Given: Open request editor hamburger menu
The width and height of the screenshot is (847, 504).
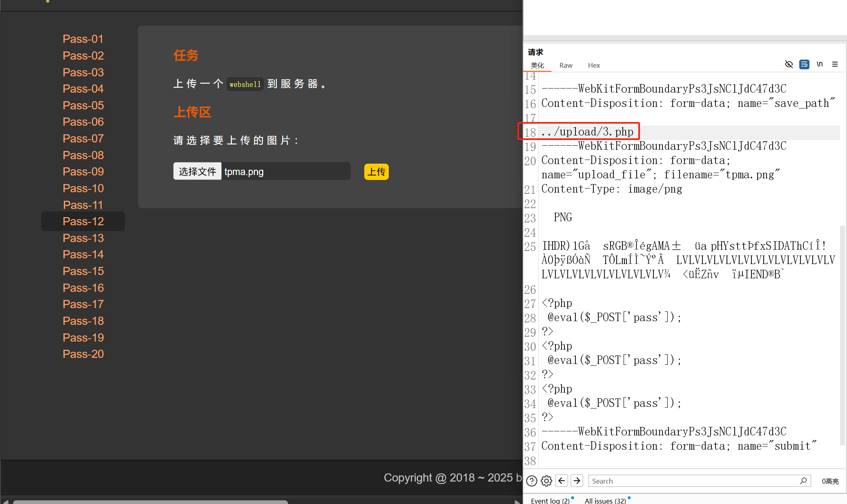Looking at the screenshot, I should [835, 64].
